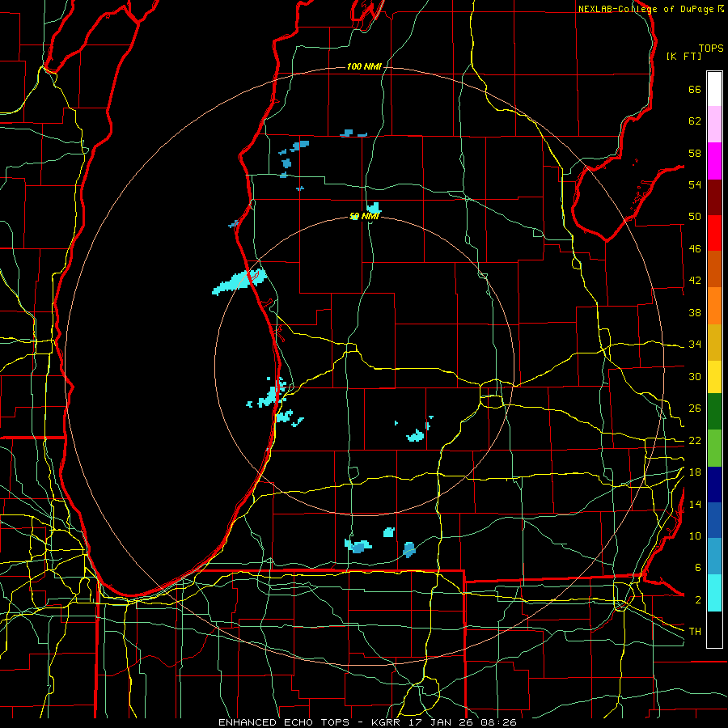Pick the magenta swatch on the color scale
The height and width of the screenshot is (728, 728).
[714, 161]
